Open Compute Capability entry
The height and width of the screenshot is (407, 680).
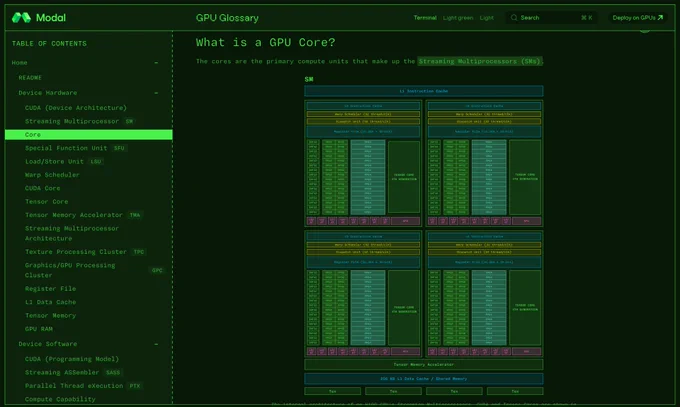pyautogui.click(x=60, y=399)
